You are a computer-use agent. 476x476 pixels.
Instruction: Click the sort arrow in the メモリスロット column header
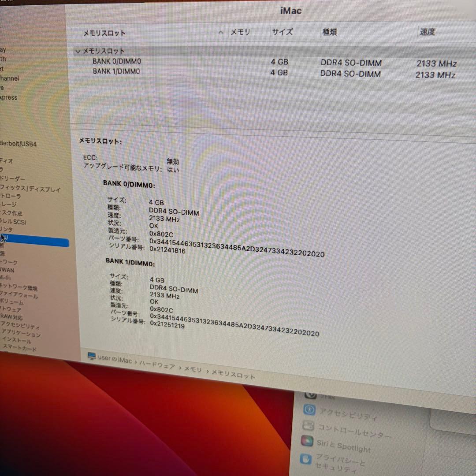click(x=221, y=32)
